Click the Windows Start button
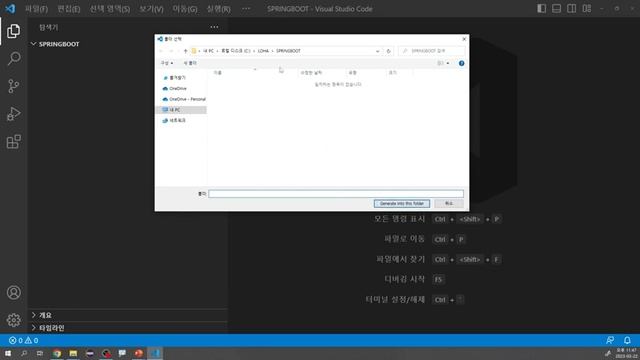Image resolution: width=640 pixels, height=360 pixels. click(x=8, y=353)
